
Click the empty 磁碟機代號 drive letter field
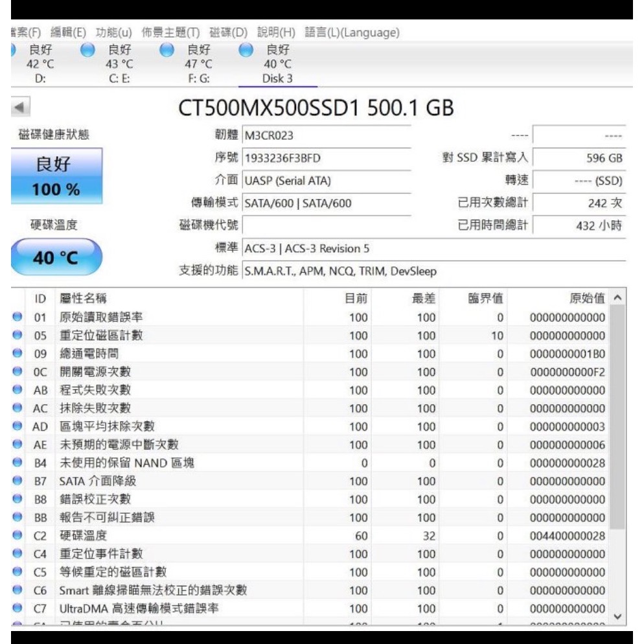click(327, 225)
